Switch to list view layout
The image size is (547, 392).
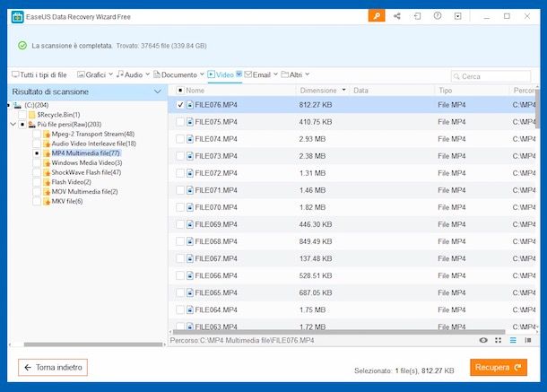click(514, 341)
